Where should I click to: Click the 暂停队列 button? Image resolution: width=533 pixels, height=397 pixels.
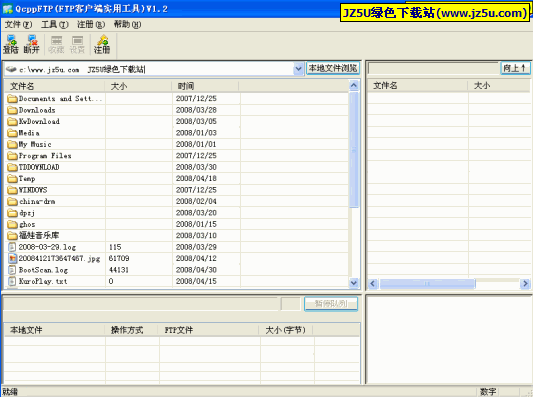[331, 304]
